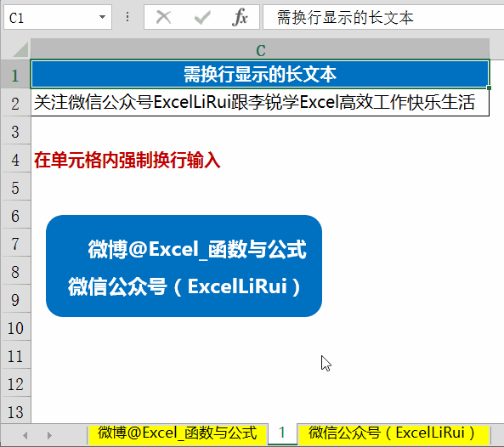504x447 pixels.
Task: Select column C header
Action: point(260,50)
